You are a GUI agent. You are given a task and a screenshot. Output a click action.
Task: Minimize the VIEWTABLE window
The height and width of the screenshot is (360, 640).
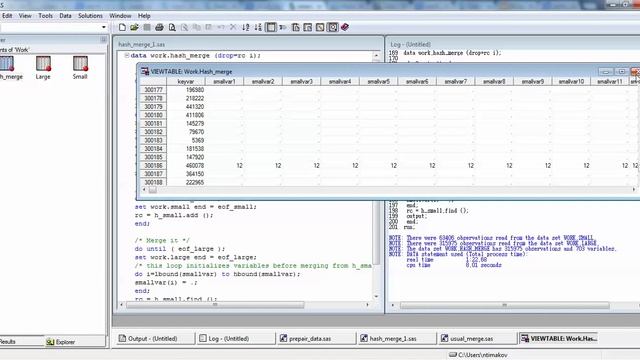(606, 71)
